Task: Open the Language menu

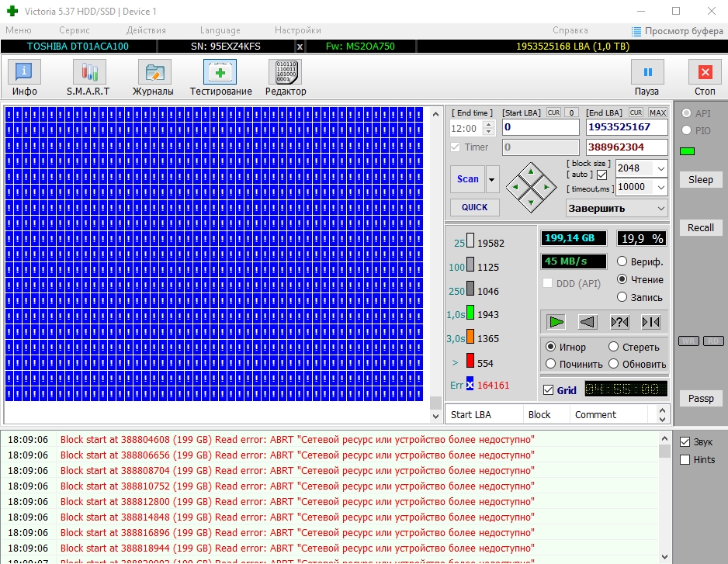Action: coord(220,30)
